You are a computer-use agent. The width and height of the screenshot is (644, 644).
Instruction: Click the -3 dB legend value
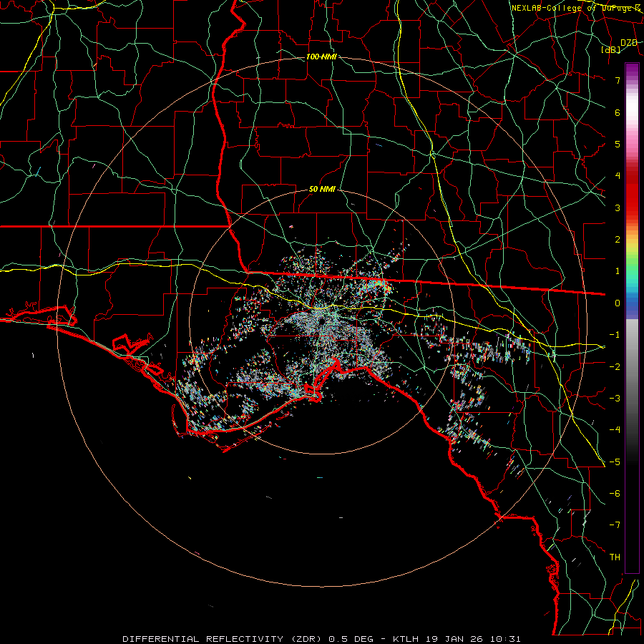tap(615, 398)
